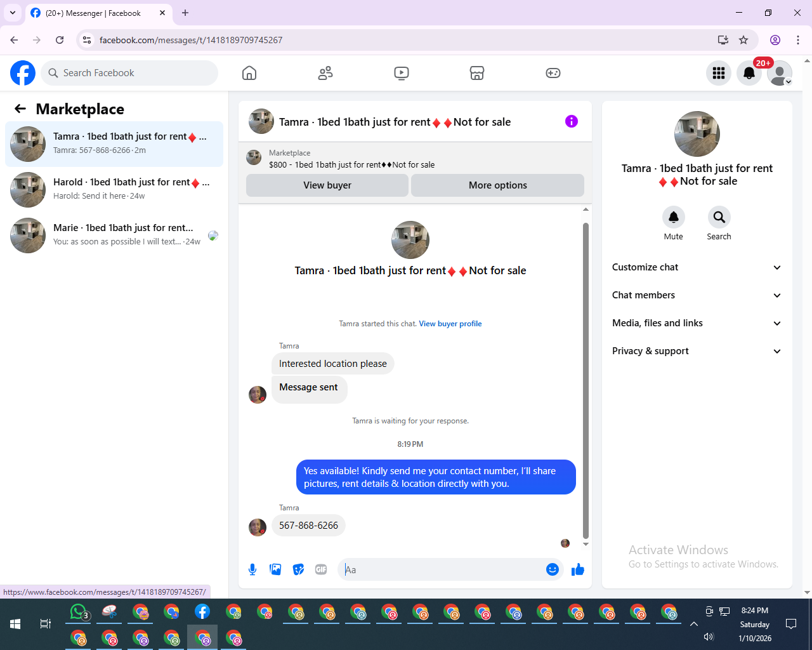Expand the Privacy & support section
Viewport: 812px width, 650px height.
[696, 351]
